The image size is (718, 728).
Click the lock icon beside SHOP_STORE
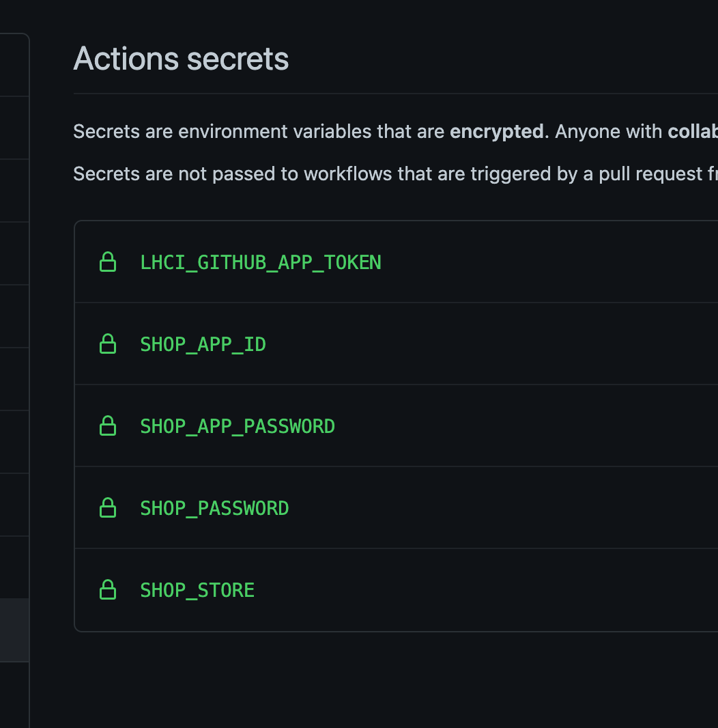108,589
